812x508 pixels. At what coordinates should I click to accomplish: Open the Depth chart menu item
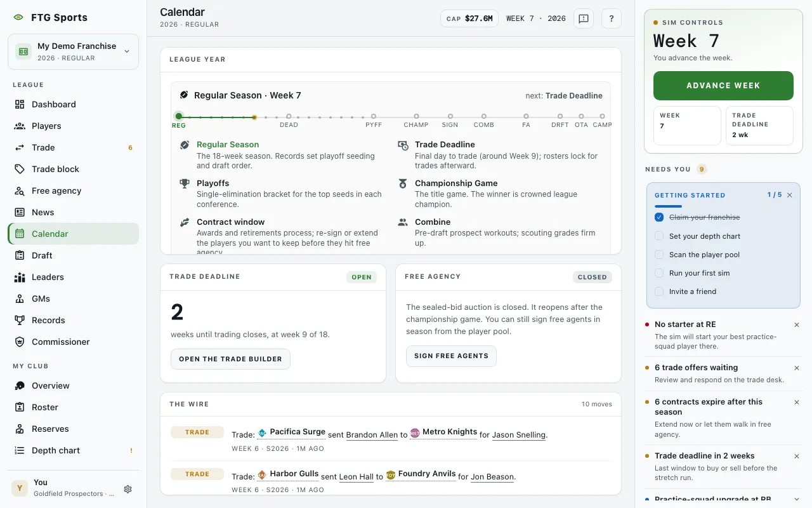tap(73, 450)
